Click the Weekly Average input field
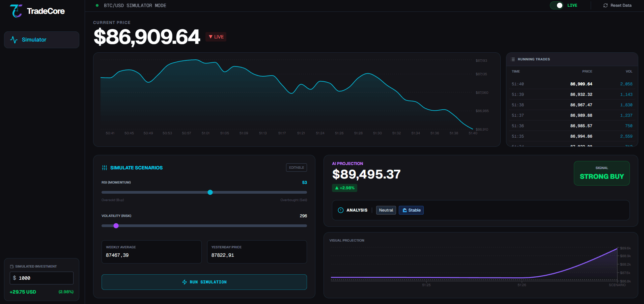 pyautogui.click(x=151, y=255)
